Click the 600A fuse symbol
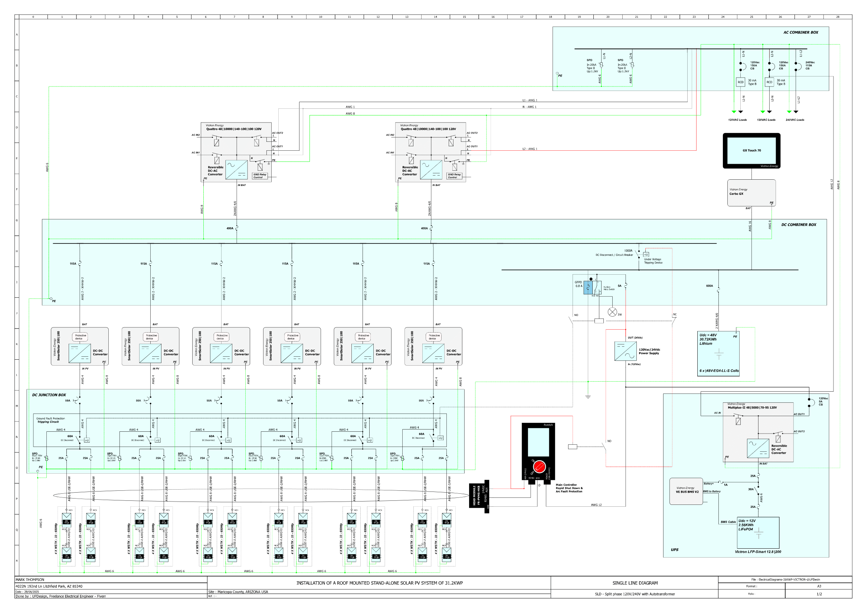This screenshot has height=614, width=868. (719, 289)
